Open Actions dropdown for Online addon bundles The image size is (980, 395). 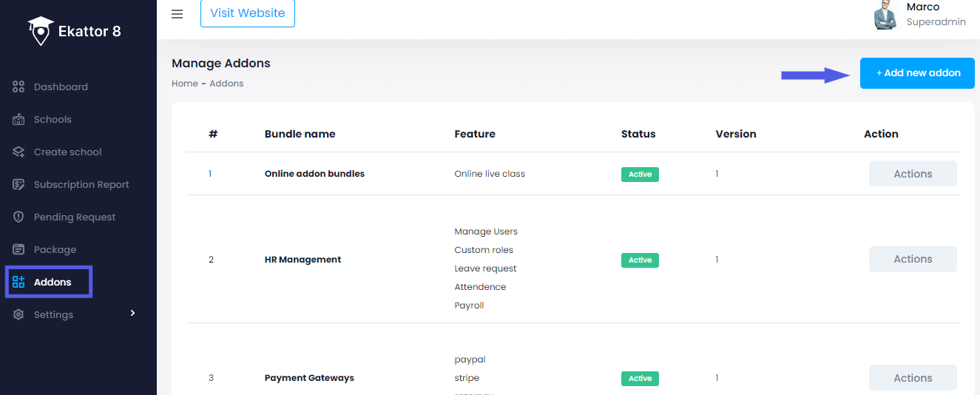point(912,174)
